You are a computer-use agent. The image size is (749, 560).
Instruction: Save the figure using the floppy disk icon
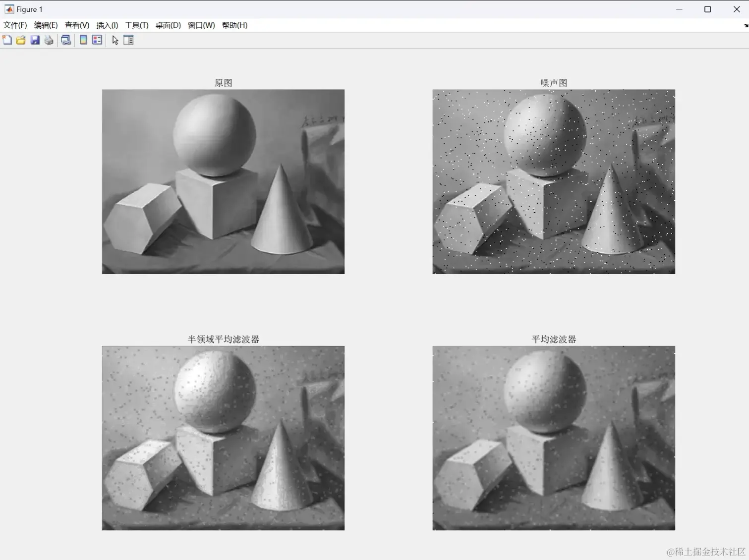(x=35, y=40)
